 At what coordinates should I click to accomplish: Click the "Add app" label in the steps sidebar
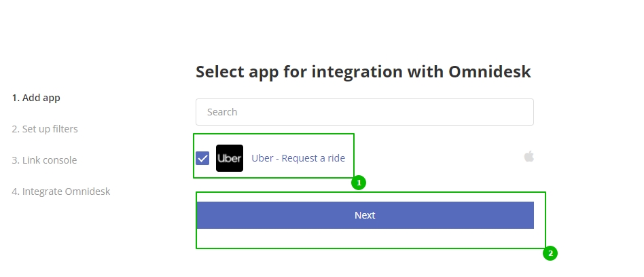click(41, 98)
